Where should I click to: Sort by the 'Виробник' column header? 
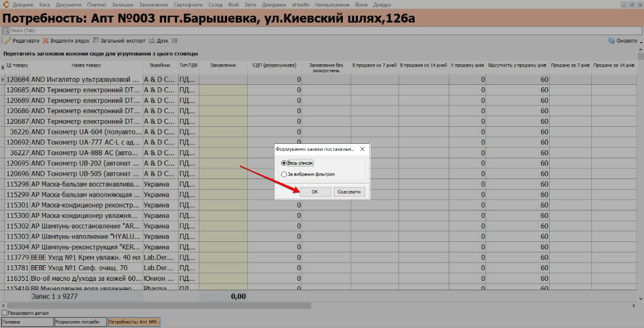point(160,67)
